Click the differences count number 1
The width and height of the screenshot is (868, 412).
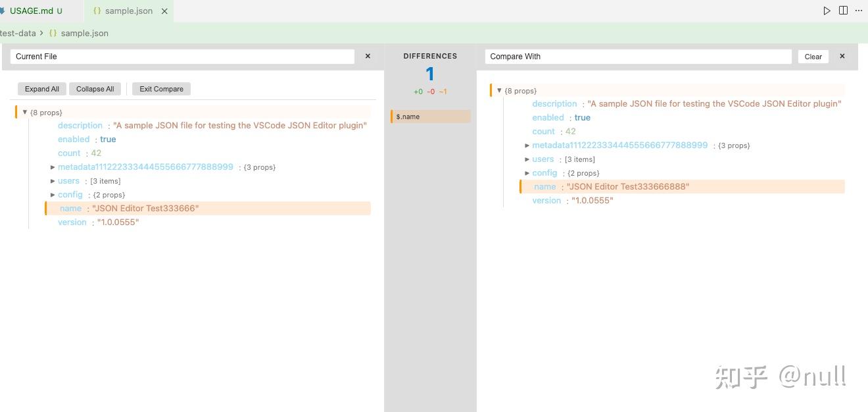tap(430, 74)
